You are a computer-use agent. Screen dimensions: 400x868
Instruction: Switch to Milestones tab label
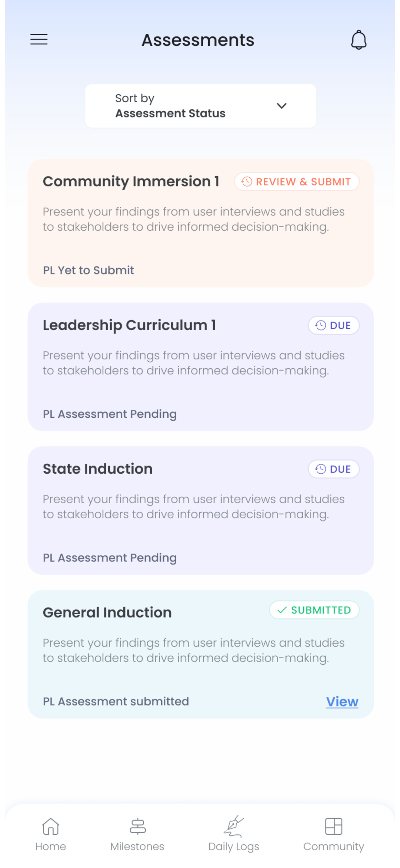137,847
